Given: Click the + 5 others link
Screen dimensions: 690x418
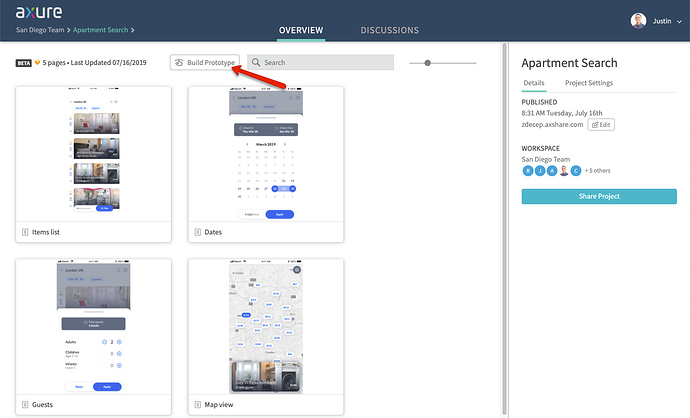Looking at the screenshot, I should [x=598, y=171].
